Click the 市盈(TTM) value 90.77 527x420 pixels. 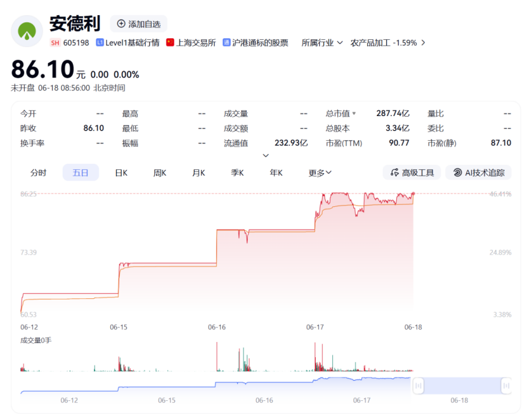399,143
